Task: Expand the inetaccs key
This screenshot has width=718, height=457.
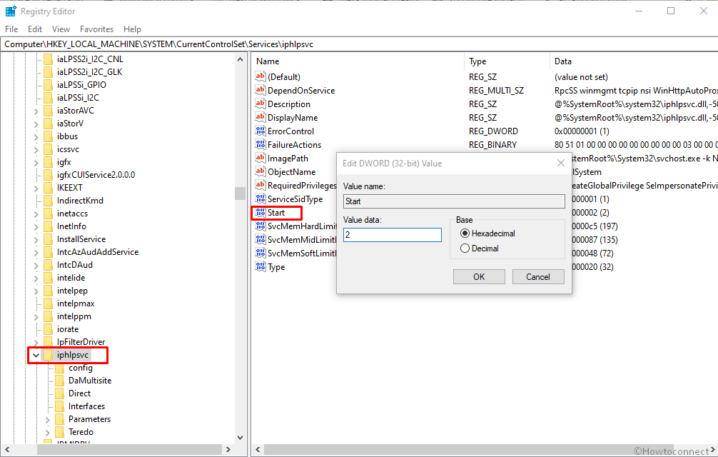Action: pyautogui.click(x=36, y=213)
